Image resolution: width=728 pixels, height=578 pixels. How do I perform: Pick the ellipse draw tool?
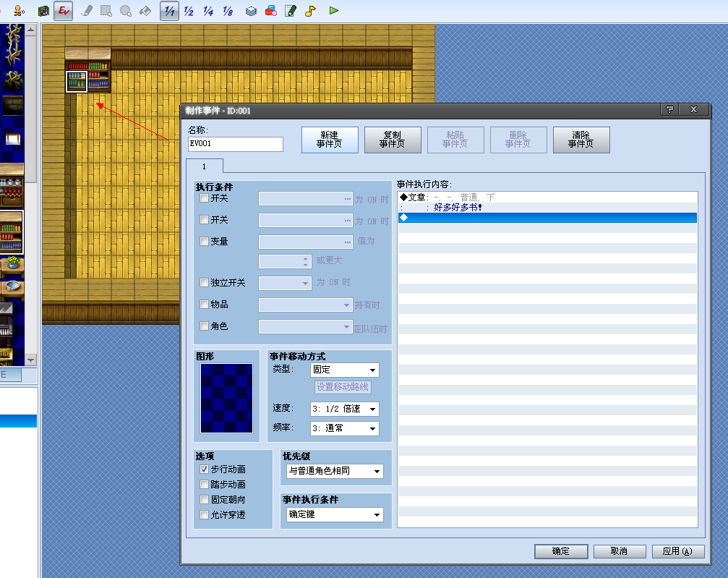126,10
